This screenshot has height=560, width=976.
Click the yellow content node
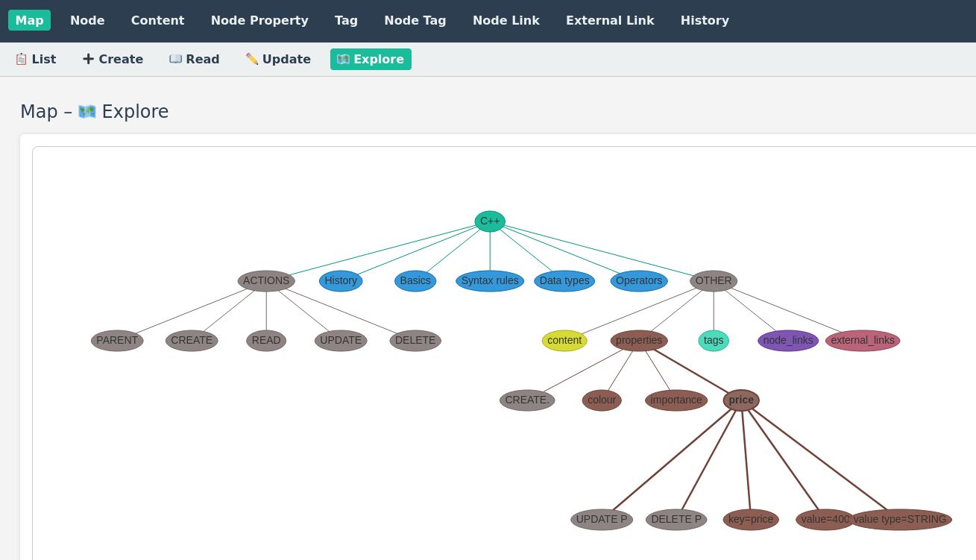pyautogui.click(x=564, y=341)
